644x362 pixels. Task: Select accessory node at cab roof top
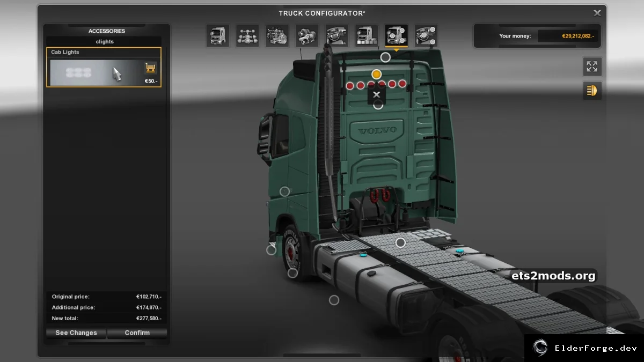tap(385, 57)
